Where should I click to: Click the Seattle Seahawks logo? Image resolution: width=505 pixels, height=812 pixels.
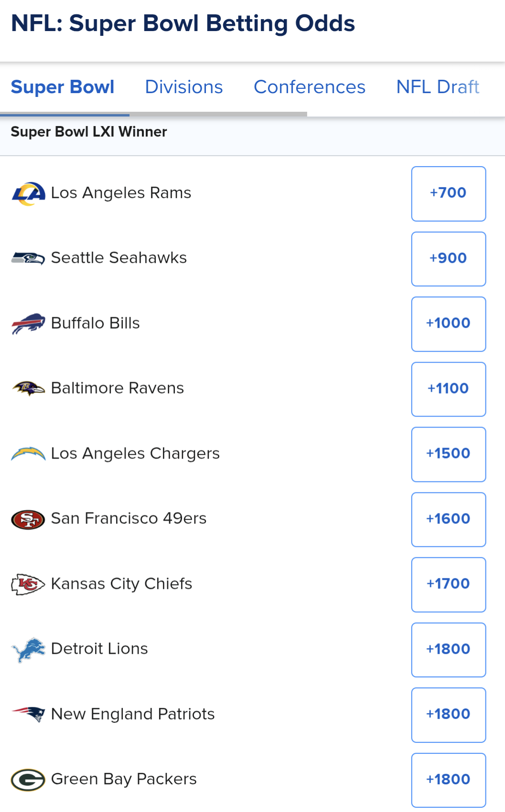28,258
